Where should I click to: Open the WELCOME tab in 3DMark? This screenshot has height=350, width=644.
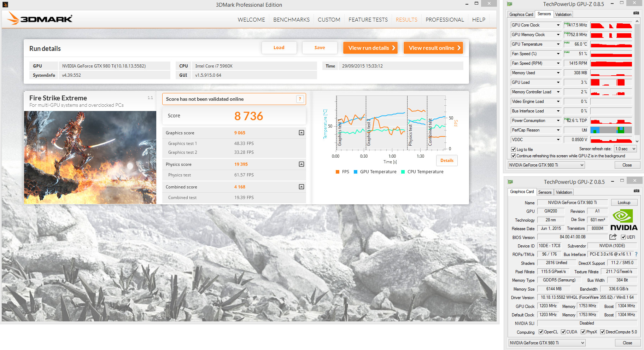click(x=251, y=20)
